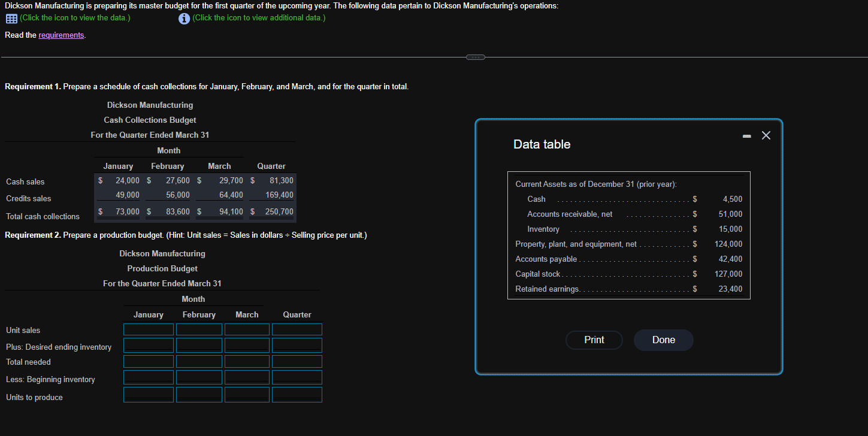Viewport: 868px width, 436px height.
Task: Click the divider ellipsis handle
Action: coord(476,57)
